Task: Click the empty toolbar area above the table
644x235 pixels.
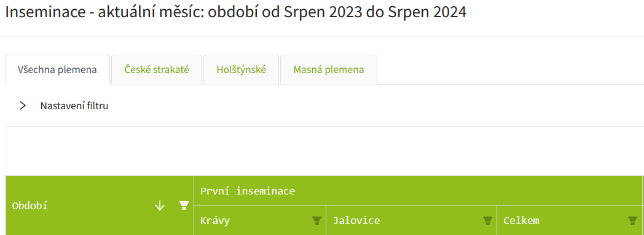Action: coord(324,152)
